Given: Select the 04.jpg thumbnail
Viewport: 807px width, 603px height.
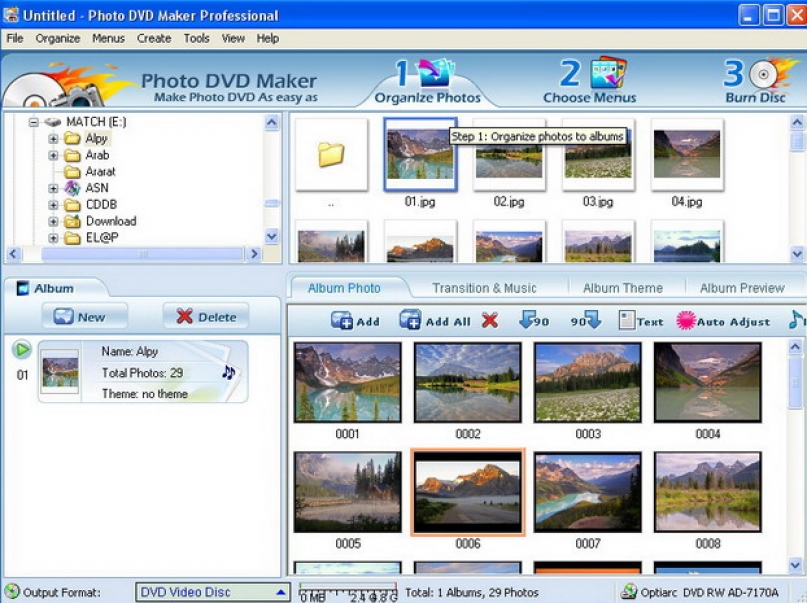Looking at the screenshot, I should [687, 154].
